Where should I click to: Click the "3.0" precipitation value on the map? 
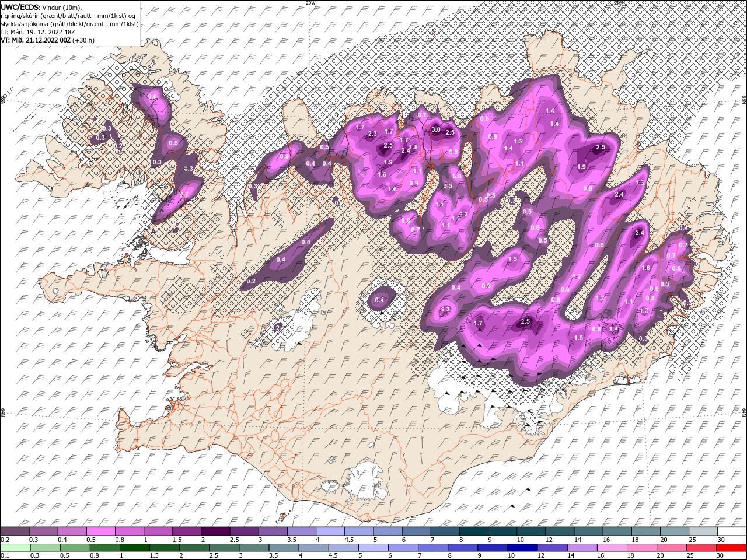tap(435, 130)
